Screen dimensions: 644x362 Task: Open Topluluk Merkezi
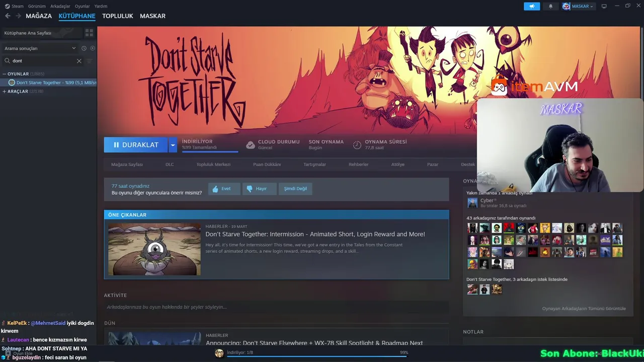213,164
